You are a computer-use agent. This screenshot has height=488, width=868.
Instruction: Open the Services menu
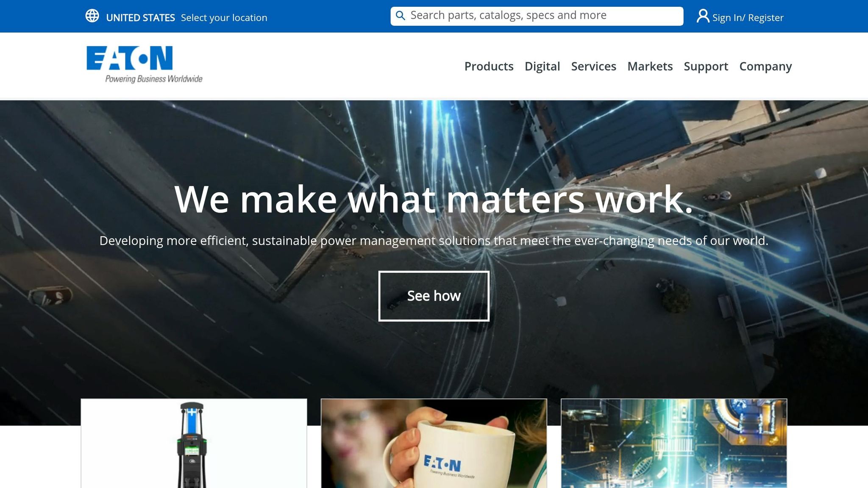pos(593,67)
